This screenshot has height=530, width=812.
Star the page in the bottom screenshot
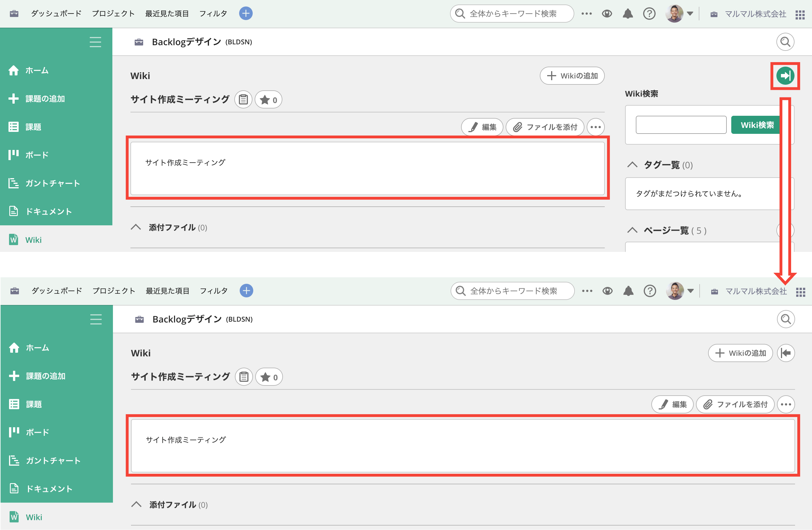(x=269, y=377)
